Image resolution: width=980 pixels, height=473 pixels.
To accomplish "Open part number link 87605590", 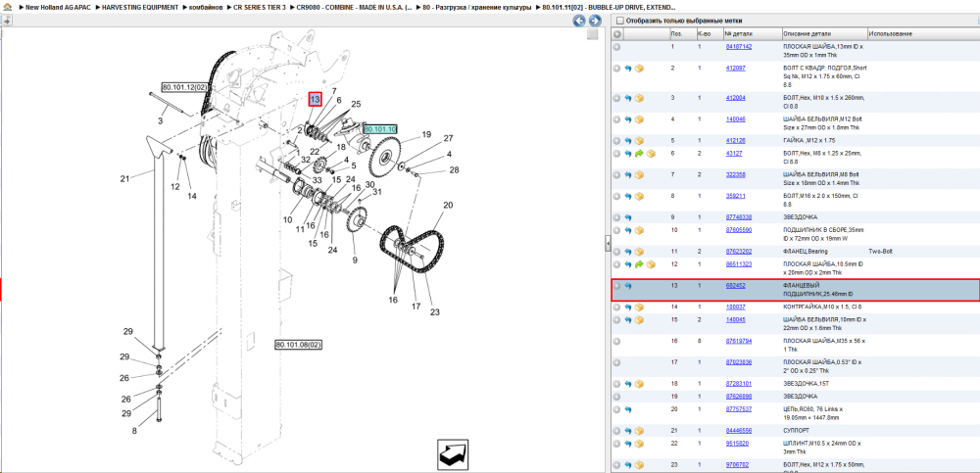I will coord(739,230).
